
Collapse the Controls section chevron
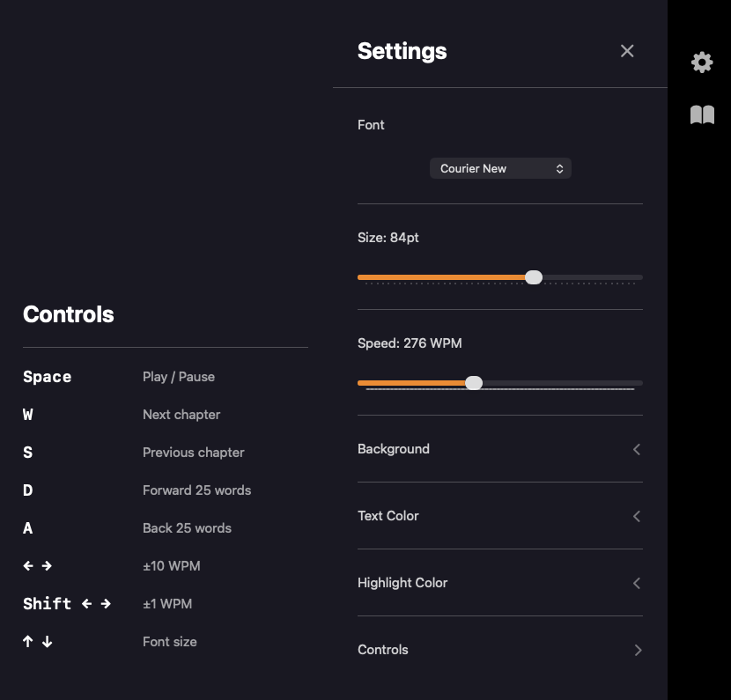click(x=638, y=650)
